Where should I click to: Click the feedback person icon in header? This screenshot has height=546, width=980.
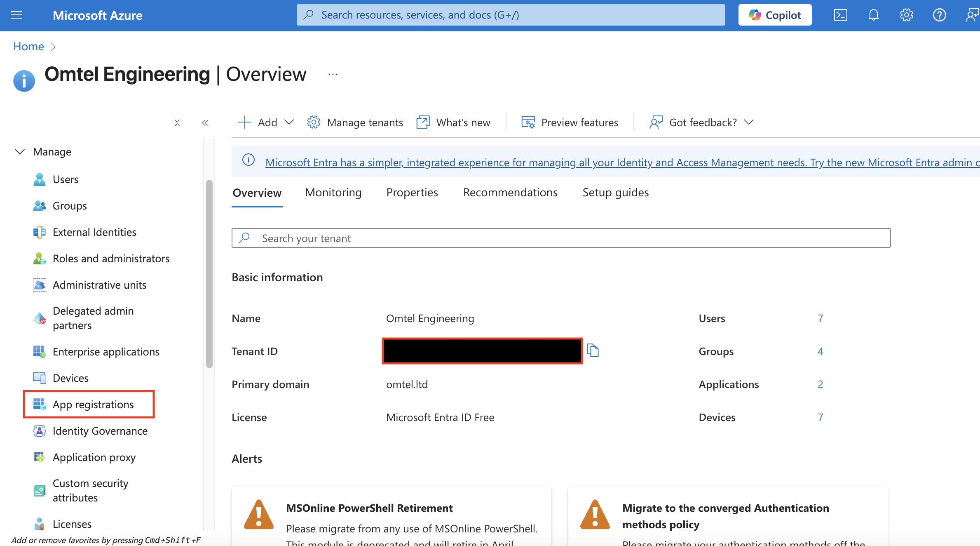972,15
